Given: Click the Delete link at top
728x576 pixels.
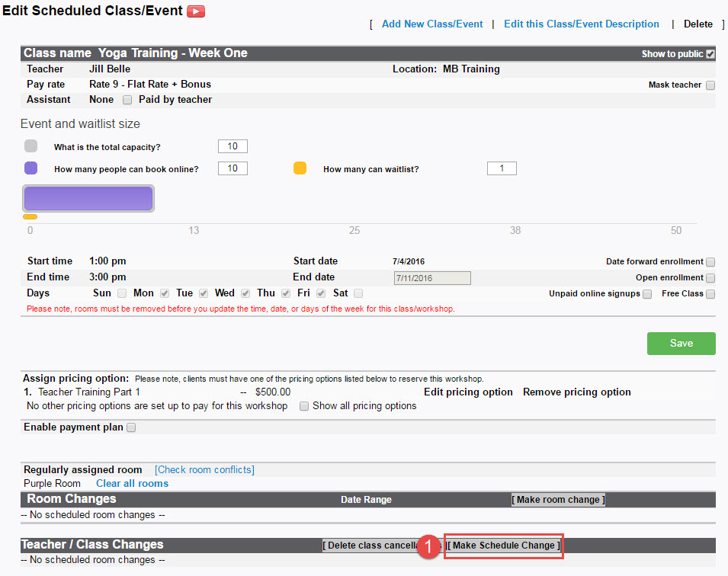Looking at the screenshot, I should 698,24.
